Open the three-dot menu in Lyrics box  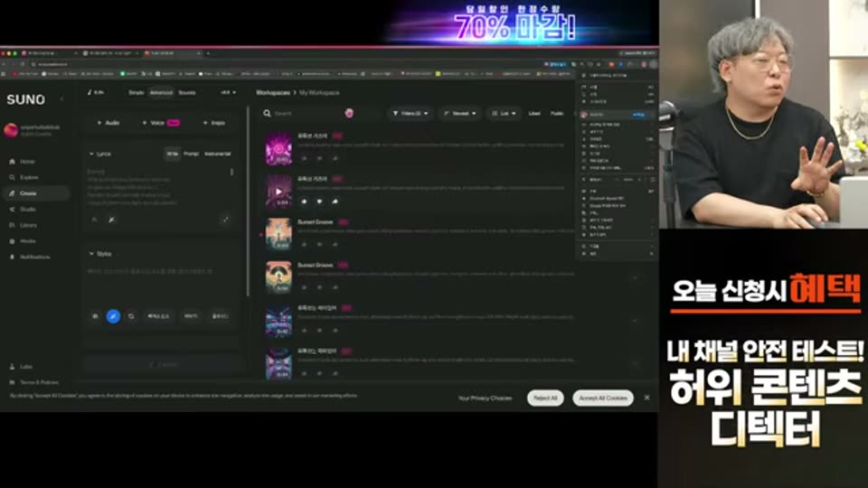tap(231, 172)
